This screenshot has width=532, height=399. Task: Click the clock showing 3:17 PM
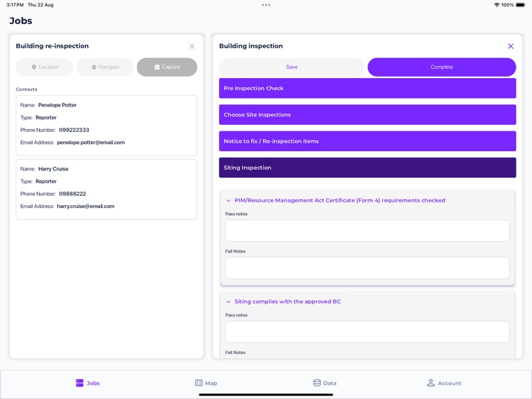pyautogui.click(x=15, y=5)
